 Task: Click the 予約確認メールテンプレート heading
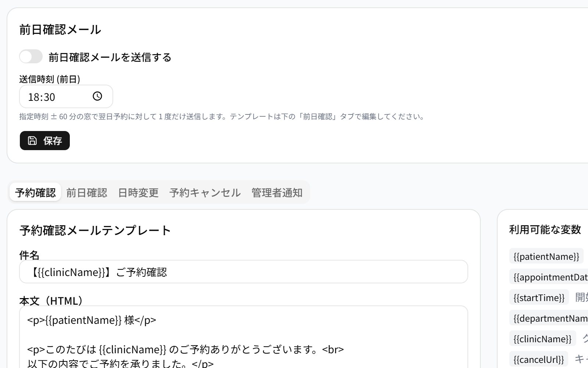tap(95, 230)
